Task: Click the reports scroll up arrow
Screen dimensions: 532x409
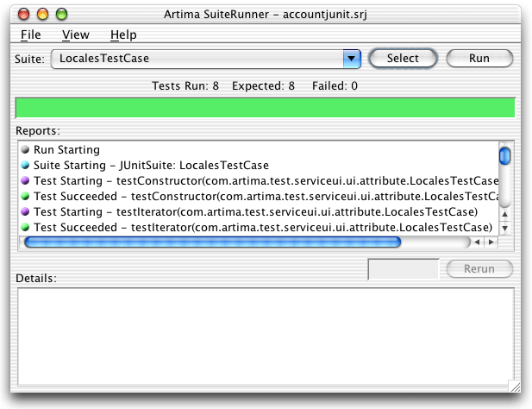Action: click(x=505, y=214)
